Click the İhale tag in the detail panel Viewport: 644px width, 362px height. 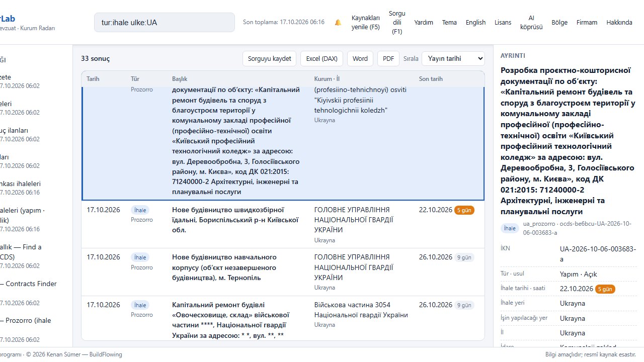pos(510,228)
